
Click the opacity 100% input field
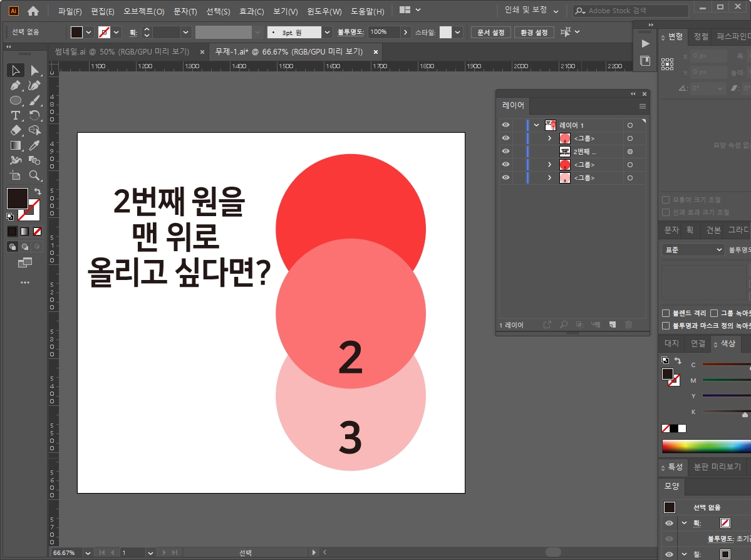coord(385,32)
